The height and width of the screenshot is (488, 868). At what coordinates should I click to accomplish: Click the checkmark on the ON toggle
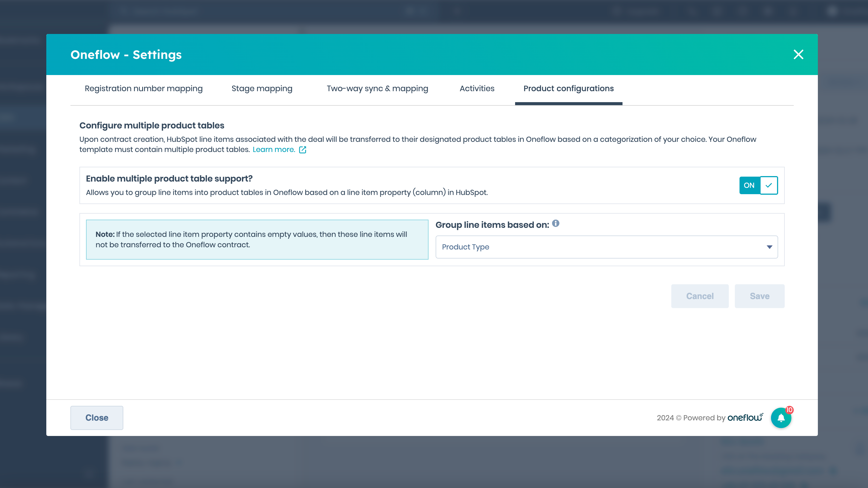pyautogui.click(x=769, y=185)
